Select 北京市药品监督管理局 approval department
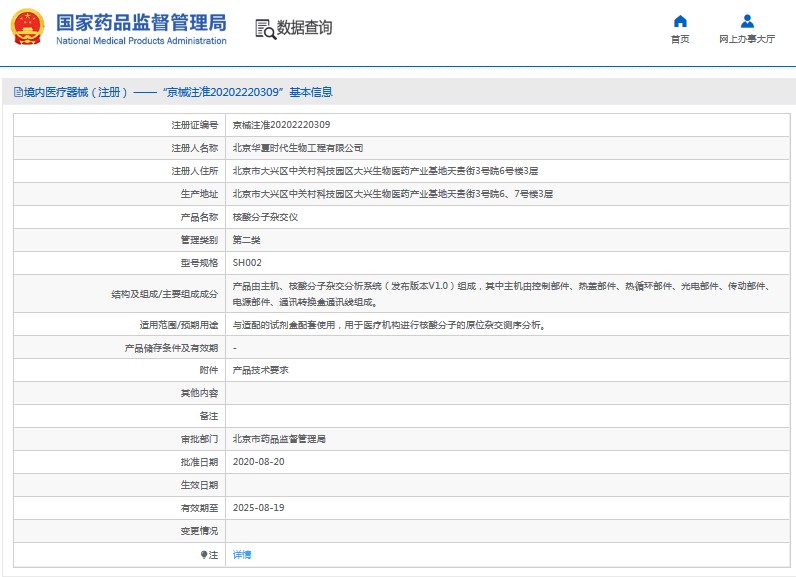This screenshot has height=577, width=796. pos(279,439)
